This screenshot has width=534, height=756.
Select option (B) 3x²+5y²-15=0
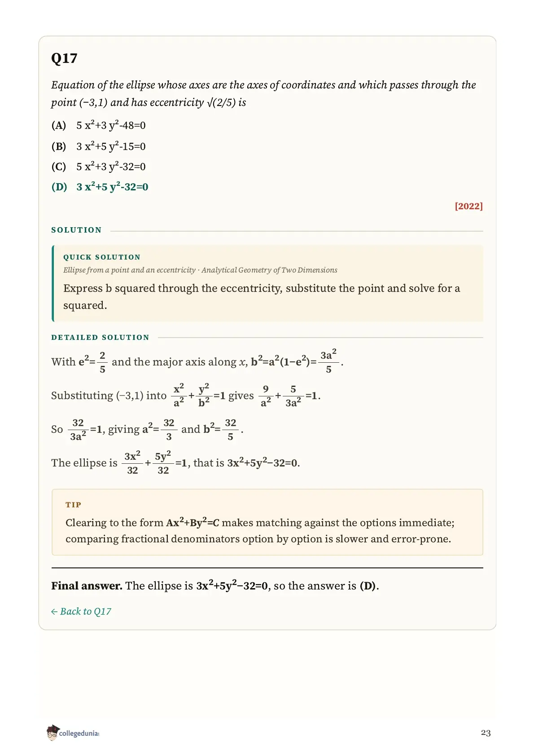[x=99, y=146]
